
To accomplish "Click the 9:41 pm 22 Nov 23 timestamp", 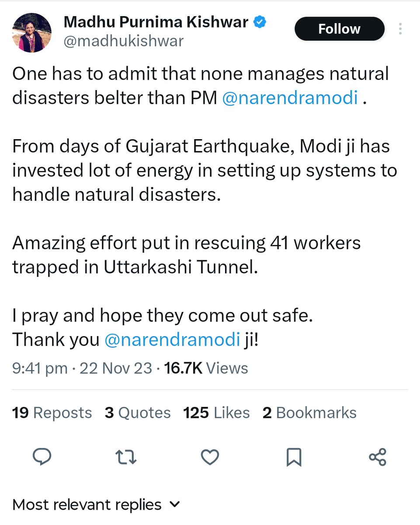I will (82, 368).
